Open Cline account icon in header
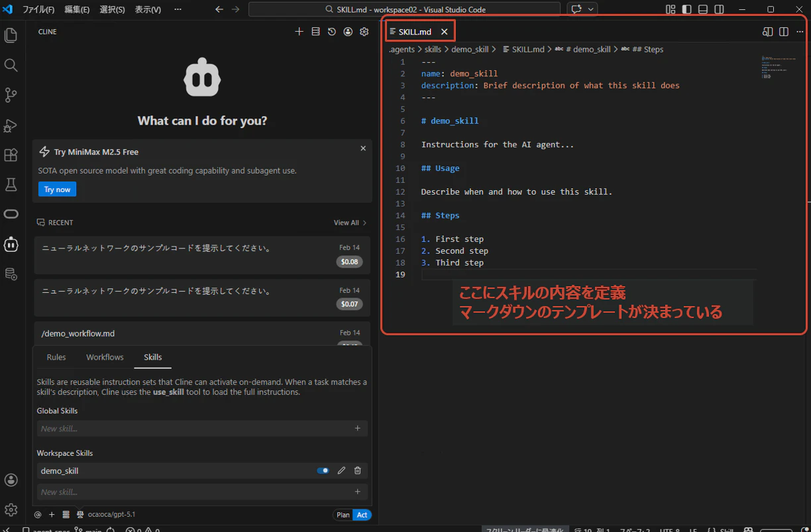Screen dimensions: 811x532 (348, 31)
